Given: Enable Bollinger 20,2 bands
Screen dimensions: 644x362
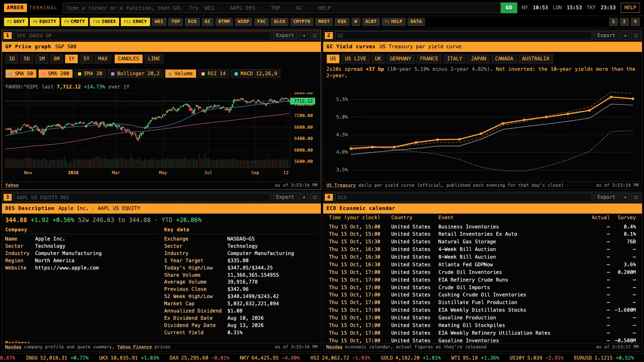Looking at the screenshot, I should tap(135, 74).
